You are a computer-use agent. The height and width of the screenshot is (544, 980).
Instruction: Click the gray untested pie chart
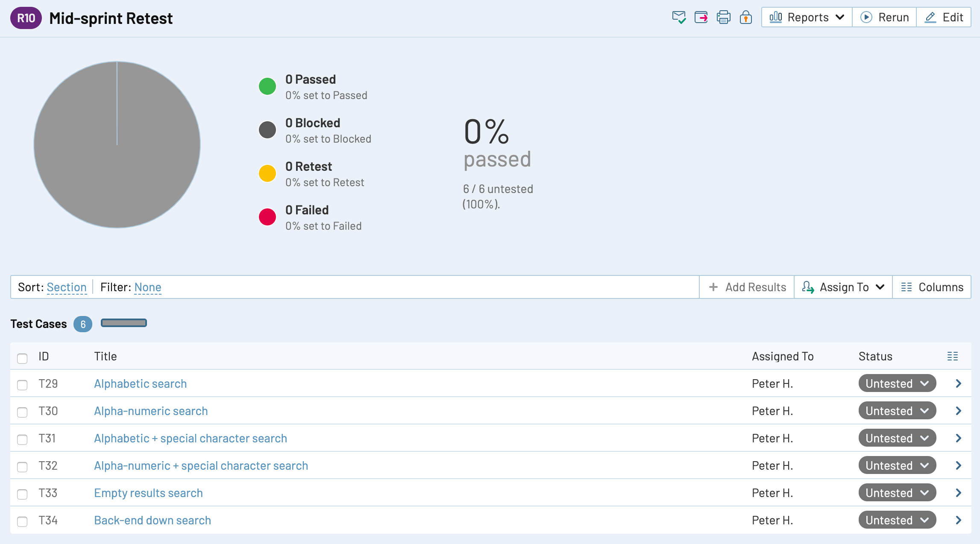click(117, 145)
